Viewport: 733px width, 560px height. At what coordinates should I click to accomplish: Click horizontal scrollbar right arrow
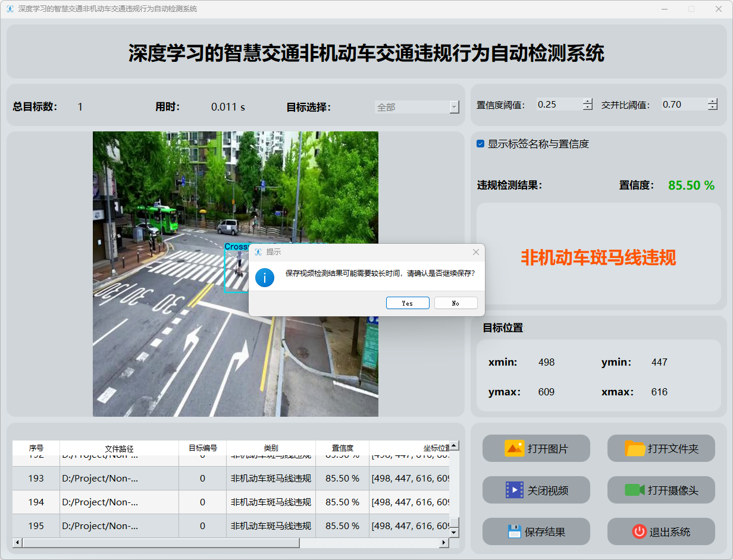pyautogui.click(x=443, y=543)
